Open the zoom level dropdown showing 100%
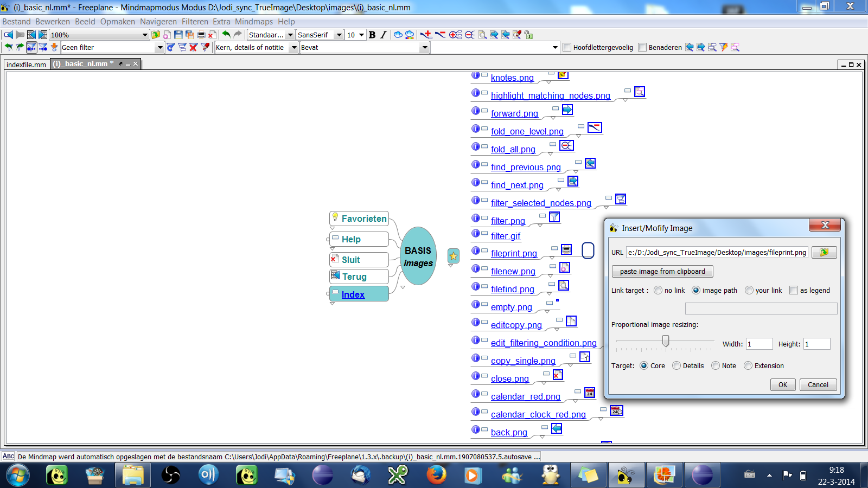The width and height of the screenshot is (868, 488). [145, 34]
